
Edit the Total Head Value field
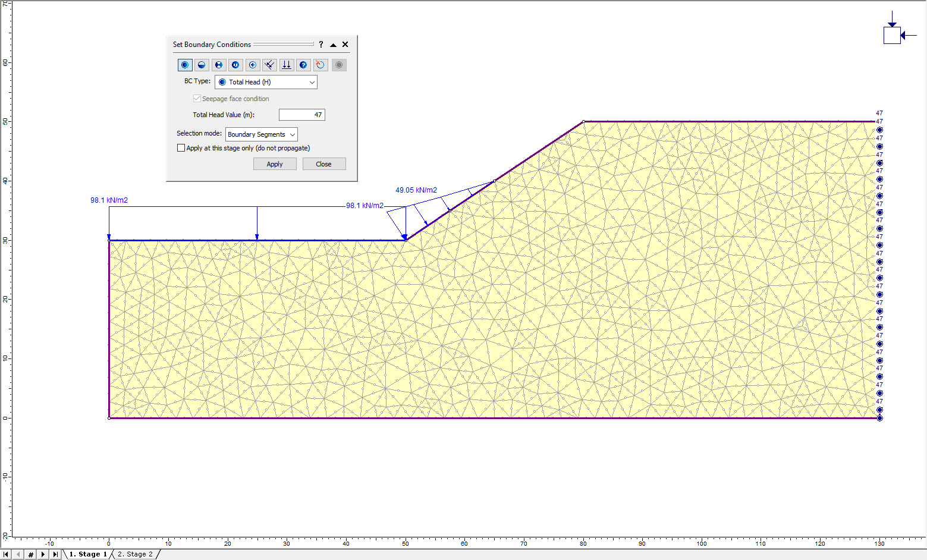(301, 114)
